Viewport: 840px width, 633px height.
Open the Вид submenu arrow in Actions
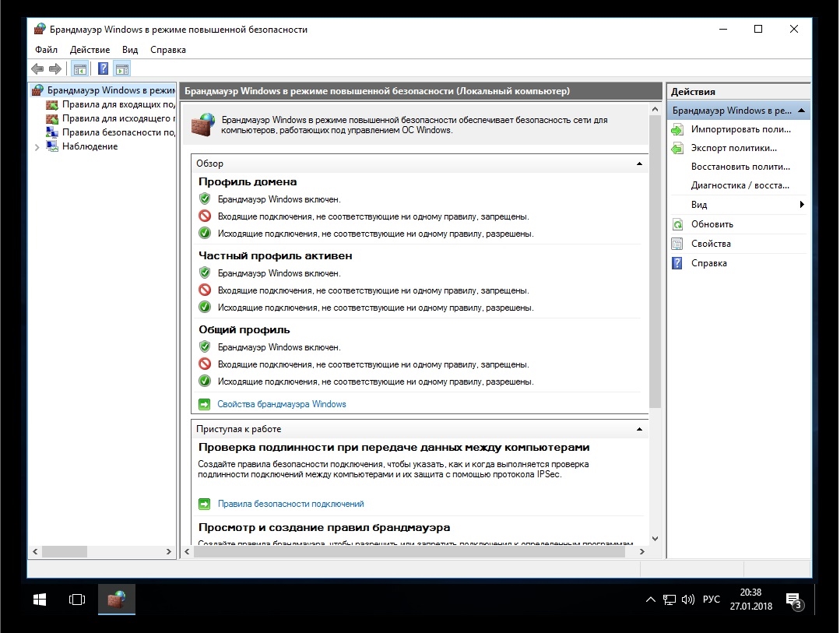click(802, 204)
